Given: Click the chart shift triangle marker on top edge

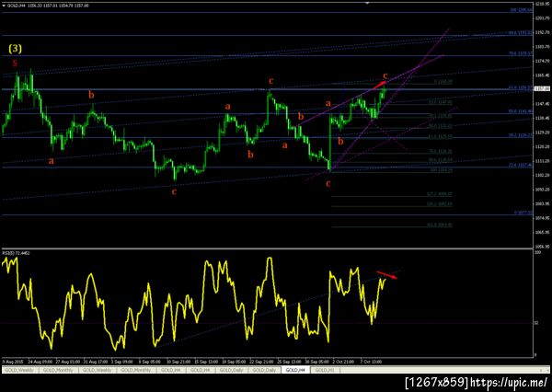Looking at the screenshot, I should coord(367,3).
